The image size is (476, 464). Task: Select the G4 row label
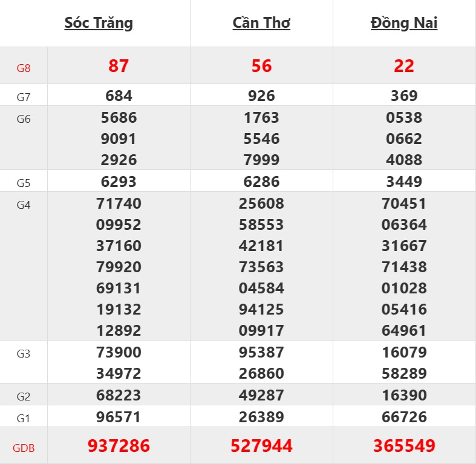point(24,204)
